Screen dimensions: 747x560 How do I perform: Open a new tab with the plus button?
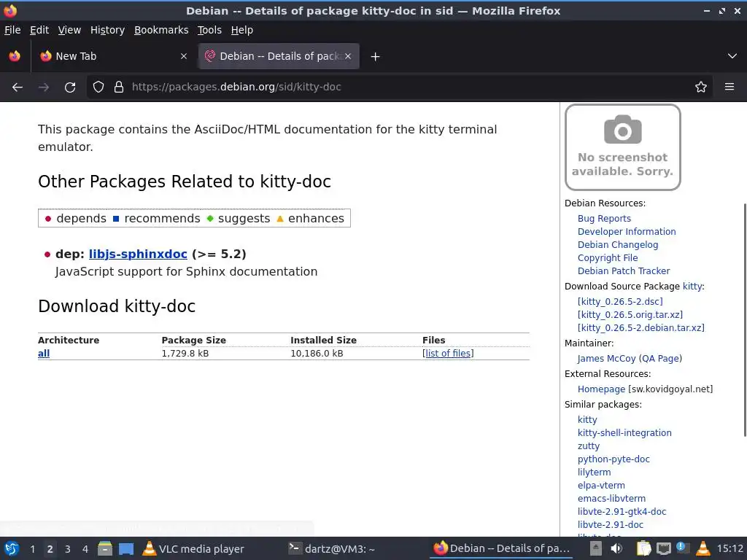point(376,57)
